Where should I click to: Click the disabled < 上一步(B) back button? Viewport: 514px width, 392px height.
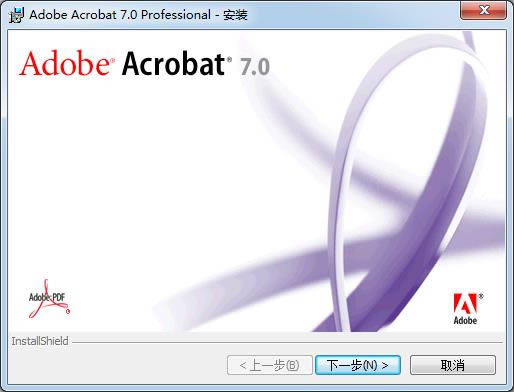point(270,365)
